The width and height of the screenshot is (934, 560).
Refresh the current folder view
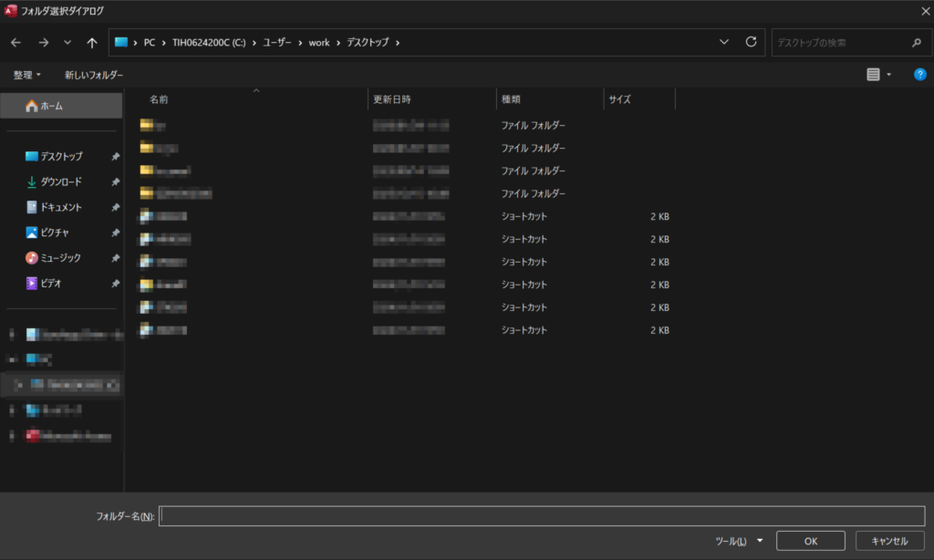[751, 42]
